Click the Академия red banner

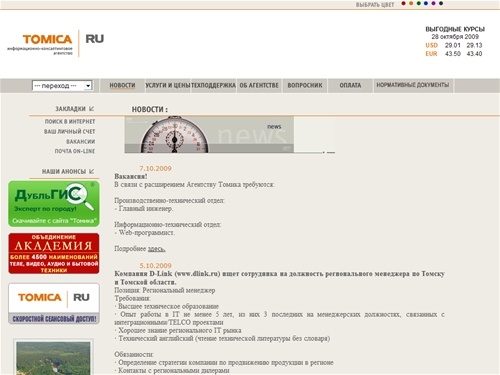pos(54,253)
